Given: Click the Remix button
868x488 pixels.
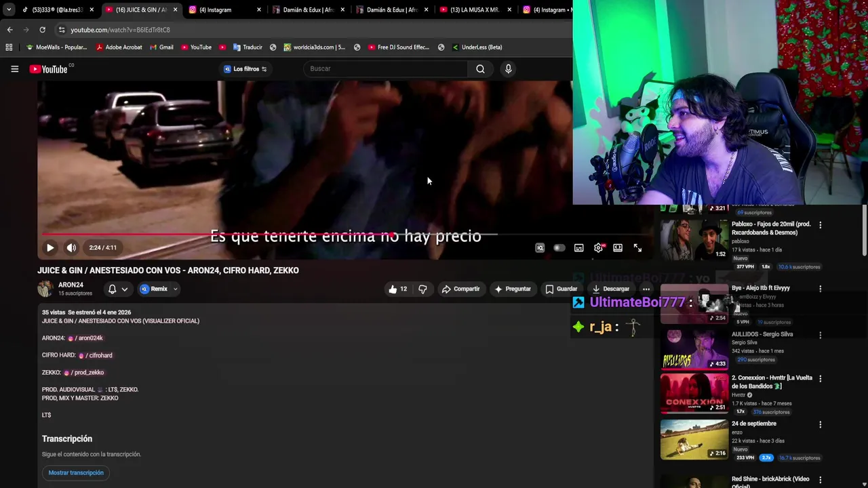Looking at the screenshot, I should point(154,289).
